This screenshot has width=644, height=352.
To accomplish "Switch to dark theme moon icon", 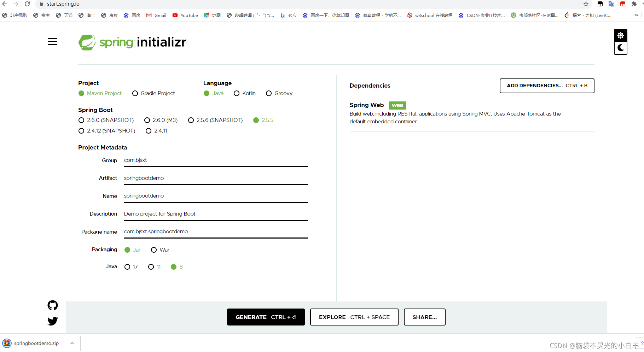I will point(620,48).
